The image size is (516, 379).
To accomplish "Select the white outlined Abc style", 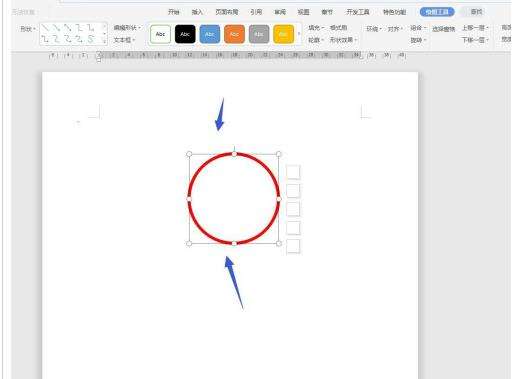I will (x=160, y=34).
